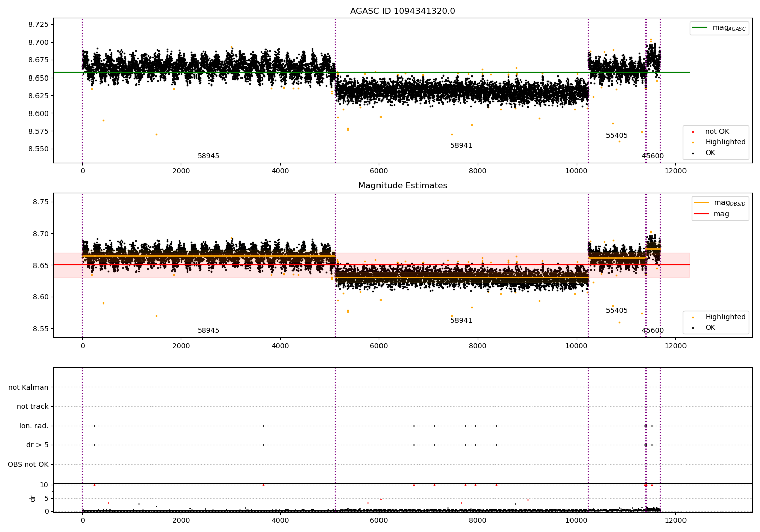Click the green line swatch in the mag AGASC legend

(700, 28)
